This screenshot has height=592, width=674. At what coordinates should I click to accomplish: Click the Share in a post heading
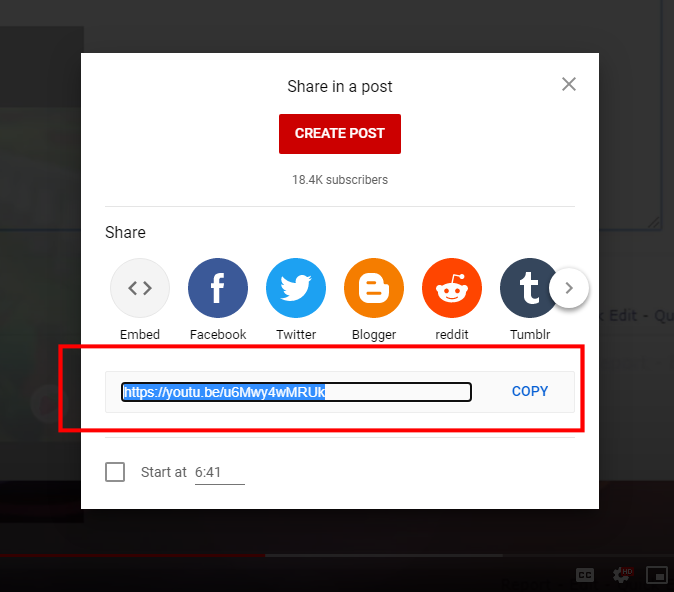pos(340,86)
